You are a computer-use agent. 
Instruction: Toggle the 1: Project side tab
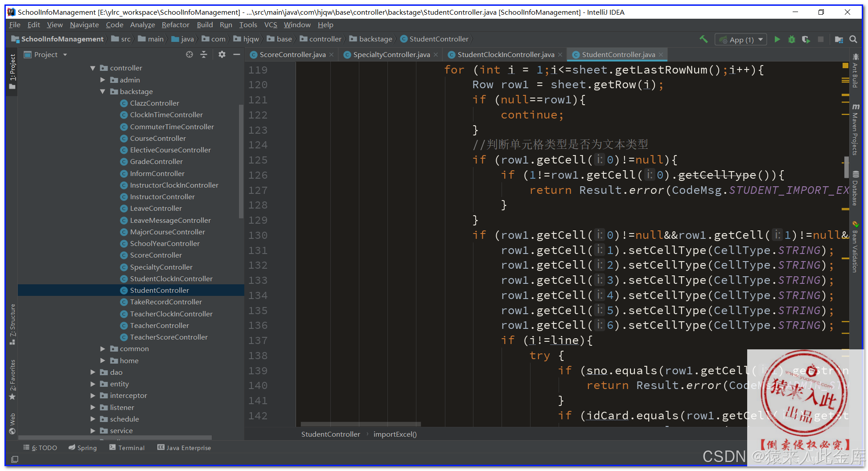(12, 71)
